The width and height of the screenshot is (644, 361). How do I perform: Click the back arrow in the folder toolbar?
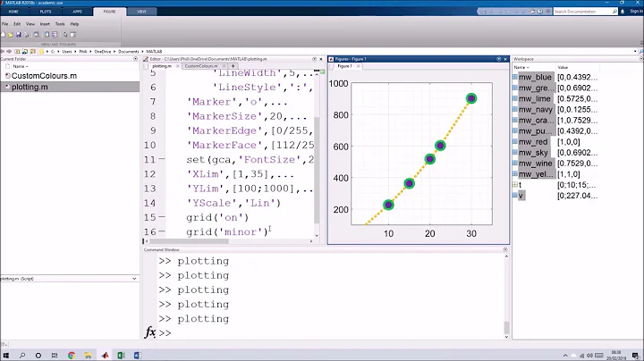[2, 51]
